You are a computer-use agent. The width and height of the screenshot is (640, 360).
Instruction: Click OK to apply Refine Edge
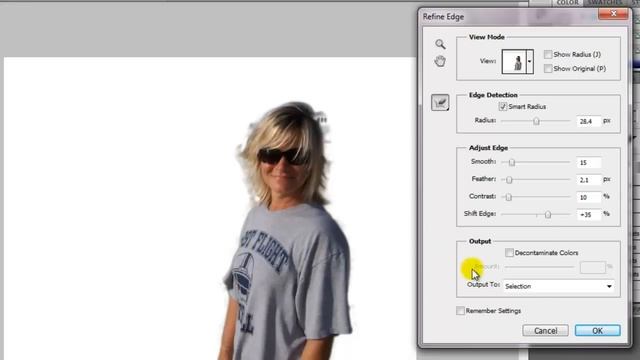598,331
